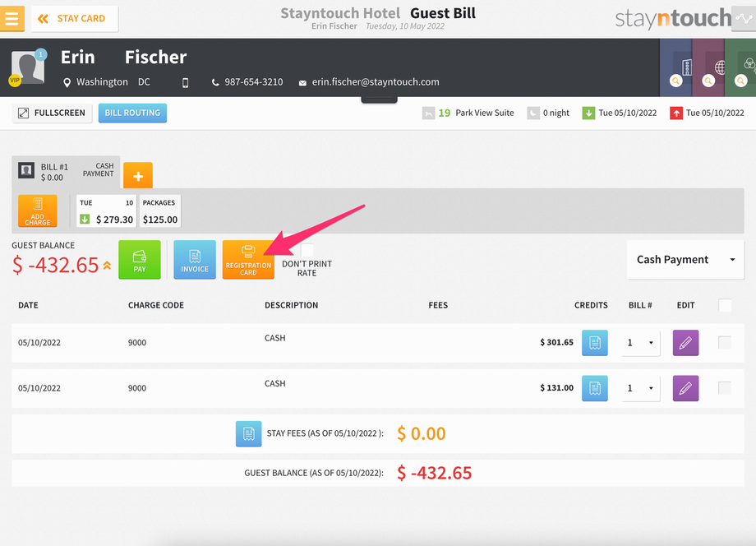The image size is (756, 546).
Task: View receipt for $131.00 cash row
Action: coord(594,388)
